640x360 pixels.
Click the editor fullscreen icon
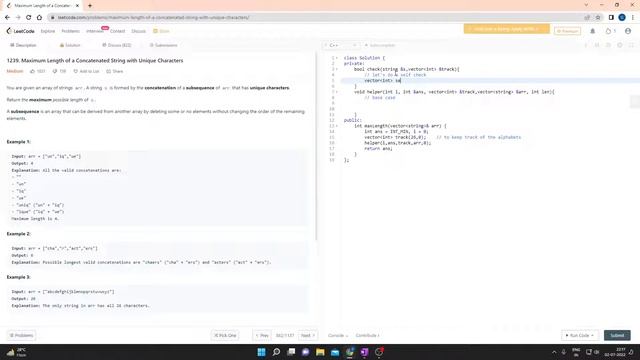[631, 45]
